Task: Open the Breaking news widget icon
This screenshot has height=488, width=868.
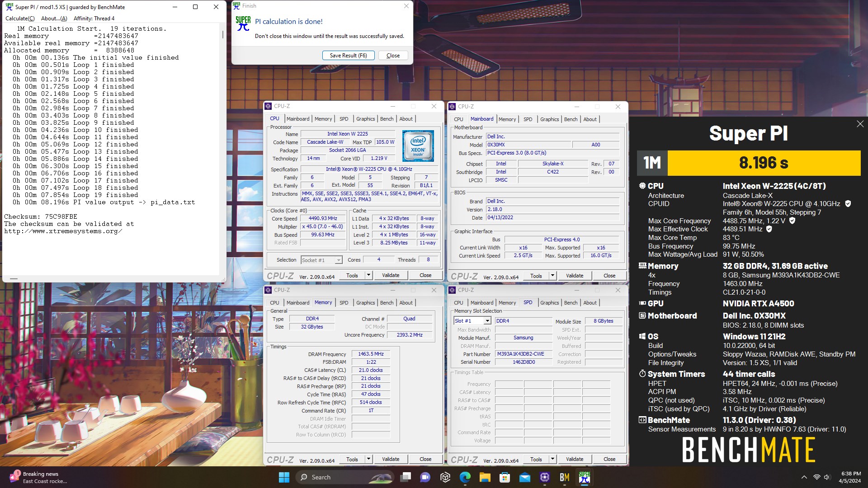Action: coord(14,477)
